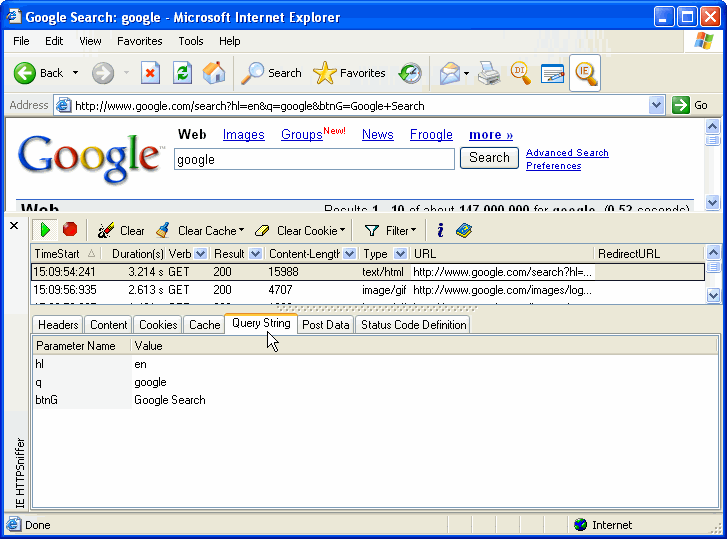Follow the Advanced Search link

point(567,153)
